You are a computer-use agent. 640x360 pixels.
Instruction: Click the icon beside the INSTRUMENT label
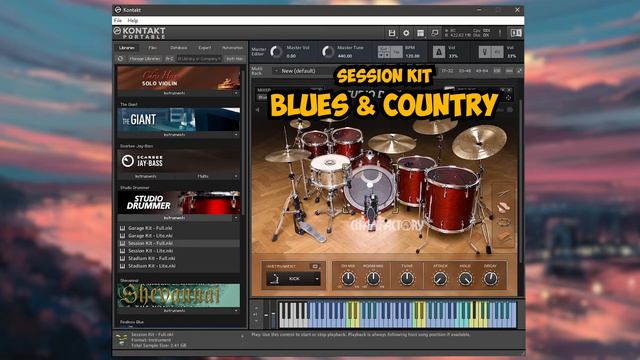click(x=315, y=266)
